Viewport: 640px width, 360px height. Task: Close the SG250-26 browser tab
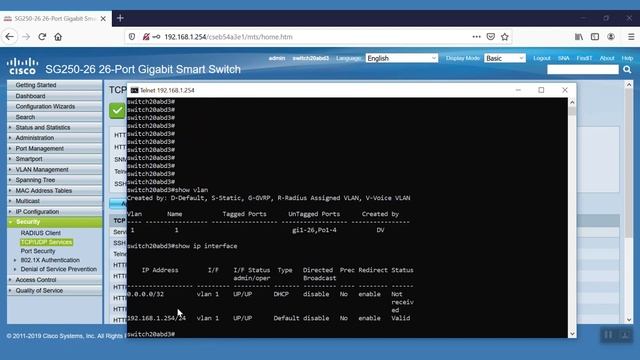pyautogui.click(x=103, y=19)
